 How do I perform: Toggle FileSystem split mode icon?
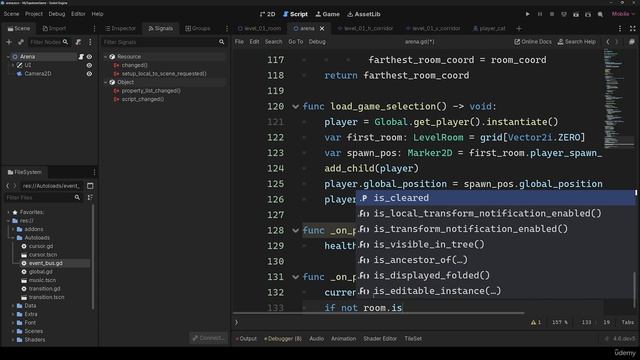(x=90, y=186)
